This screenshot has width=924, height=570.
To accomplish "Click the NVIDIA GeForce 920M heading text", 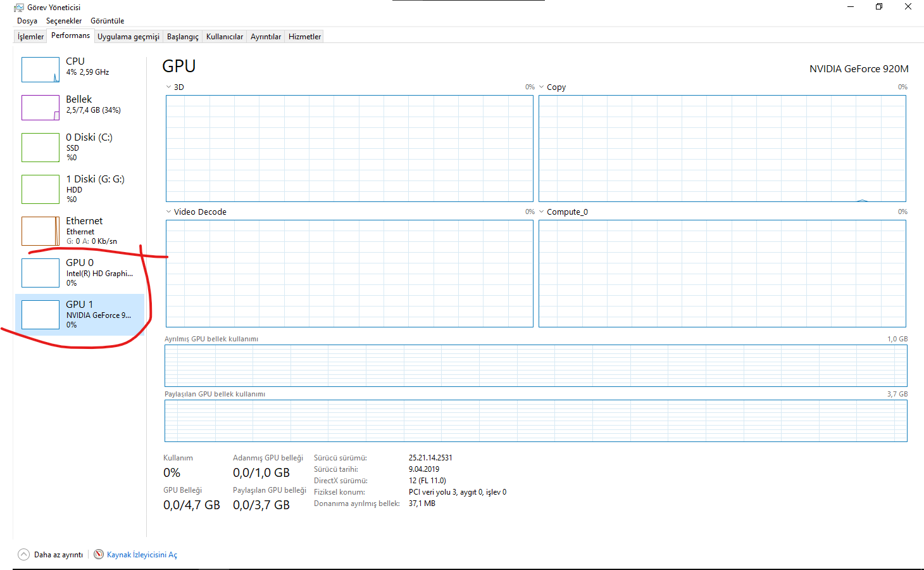I will click(x=859, y=68).
